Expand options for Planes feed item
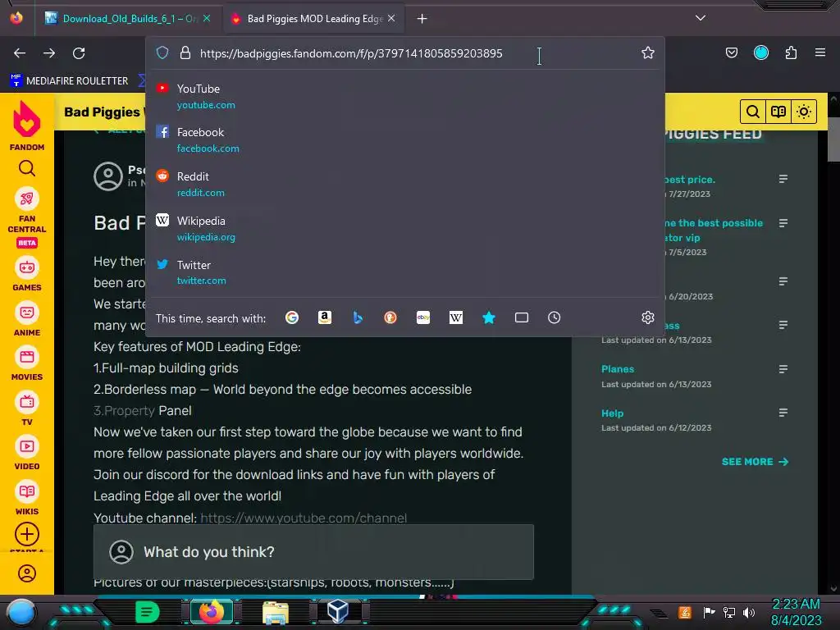Image resolution: width=840 pixels, height=630 pixels. point(783,369)
